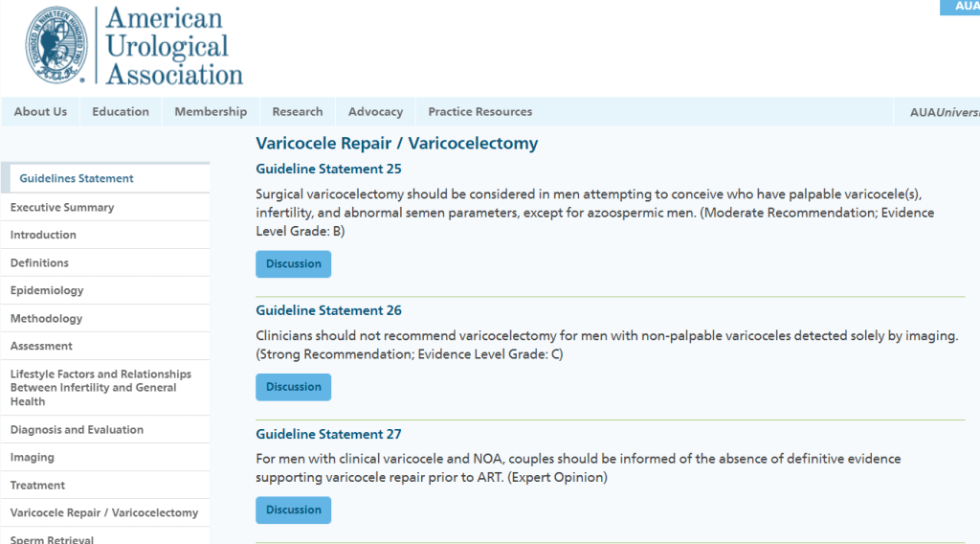Navigate to Epidemiology in the sidebar
Viewport: 980px width, 544px height.
(47, 291)
